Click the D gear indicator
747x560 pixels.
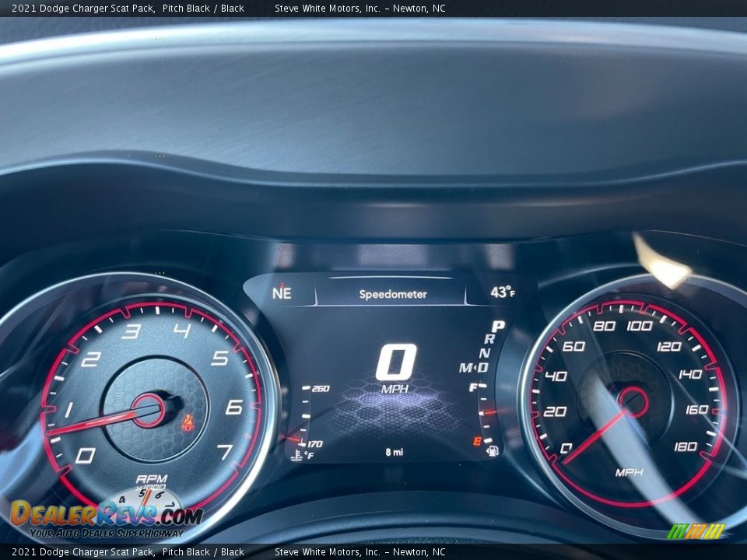click(x=483, y=367)
